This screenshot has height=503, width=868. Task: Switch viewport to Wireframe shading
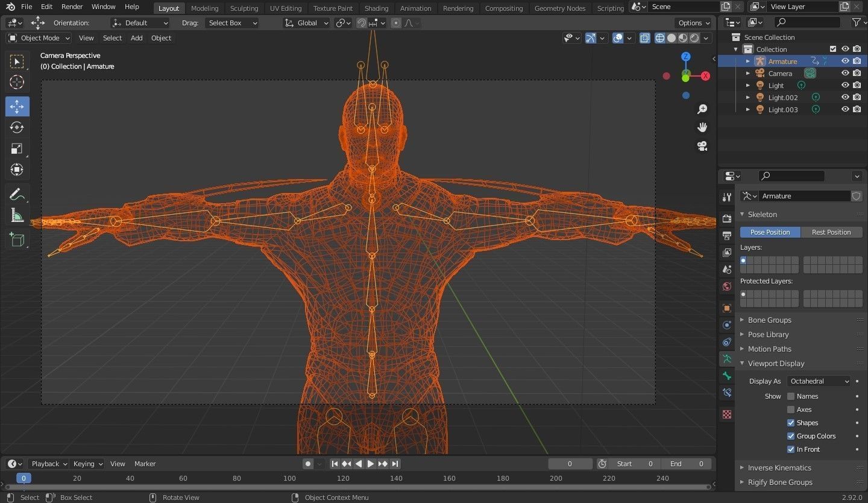660,38
